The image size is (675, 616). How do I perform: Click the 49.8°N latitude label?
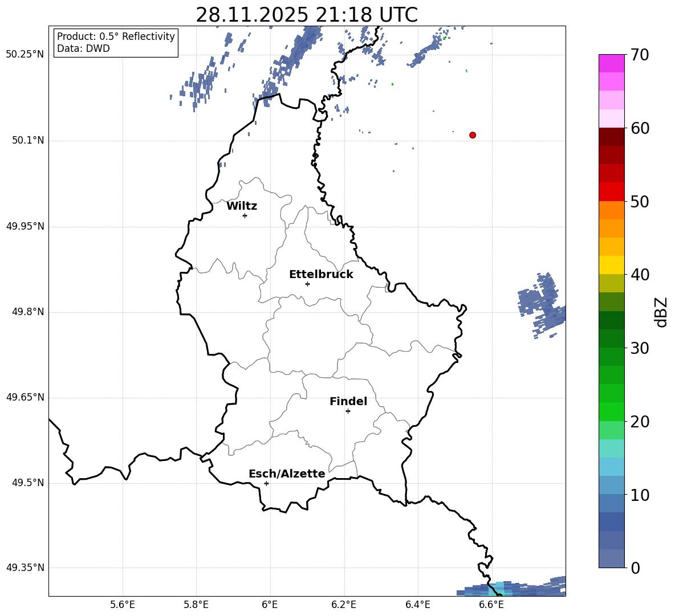pyautogui.click(x=28, y=312)
